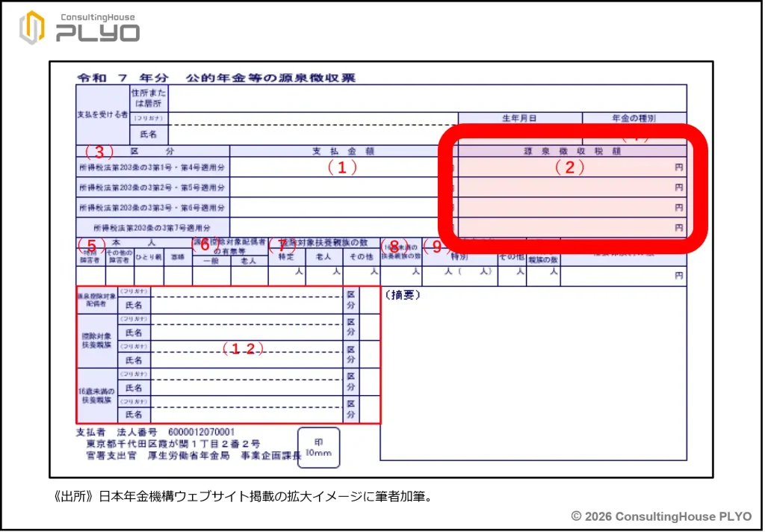Click the 生年月日 header cell

519,118
